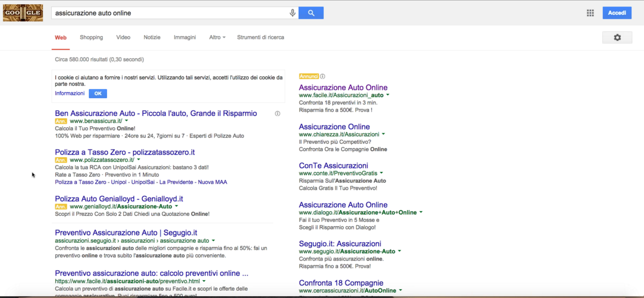Switch to Video tab
Screen dimensions: 644x298
click(x=123, y=37)
